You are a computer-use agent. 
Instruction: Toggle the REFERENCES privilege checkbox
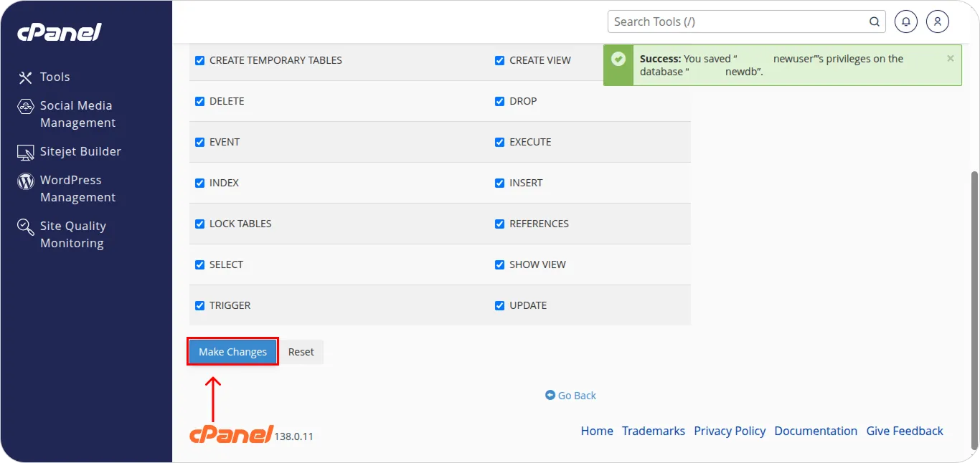pos(500,224)
